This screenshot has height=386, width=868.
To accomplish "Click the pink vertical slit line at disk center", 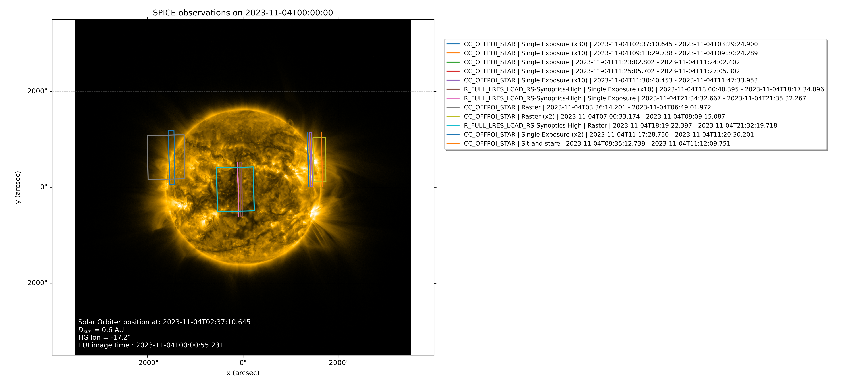I will coord(238,189).
